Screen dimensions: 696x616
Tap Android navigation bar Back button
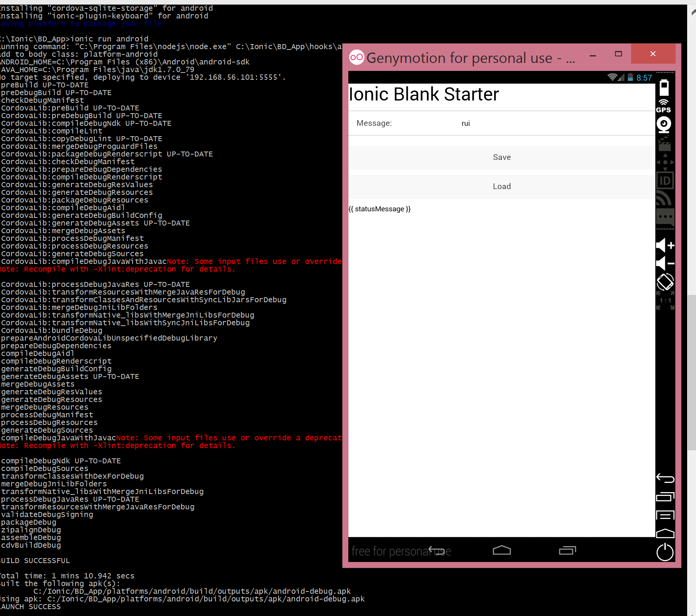pyautogui.click(x=436, y=550)
